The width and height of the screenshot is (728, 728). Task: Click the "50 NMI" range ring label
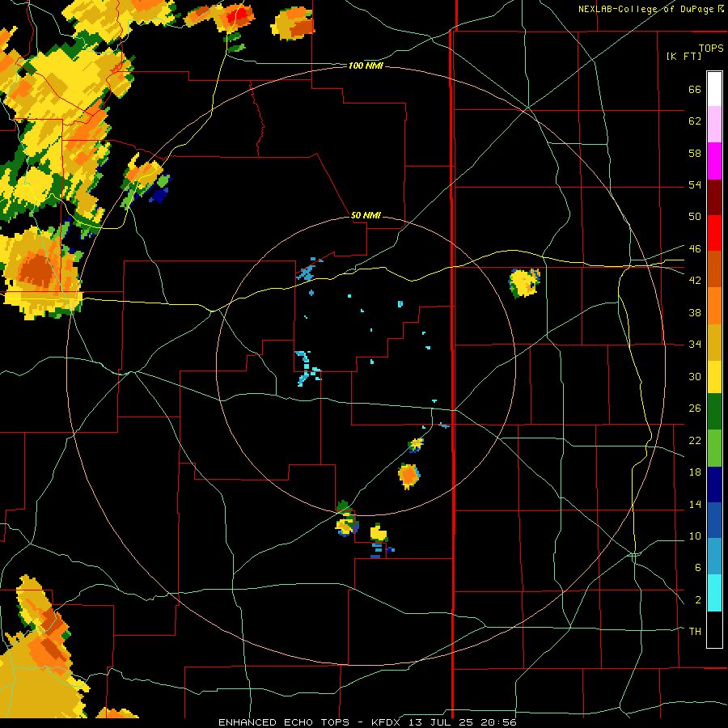point(366,215)
